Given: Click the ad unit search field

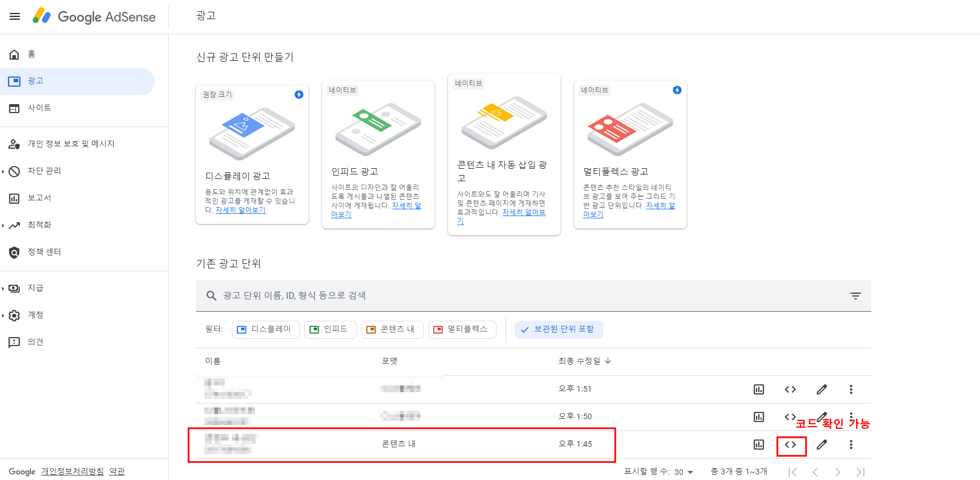Looking at the screenshot, I should tap(534, 295).
